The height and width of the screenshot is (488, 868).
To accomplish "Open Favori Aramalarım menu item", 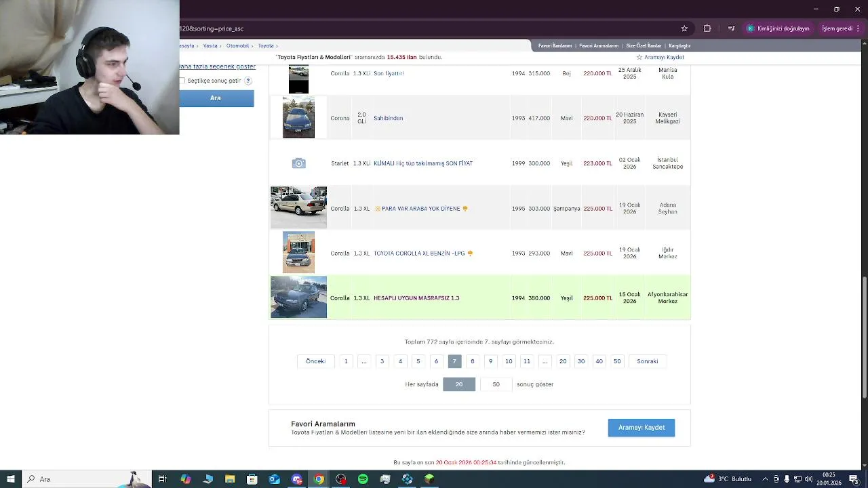I will click(x=599, y=45).
